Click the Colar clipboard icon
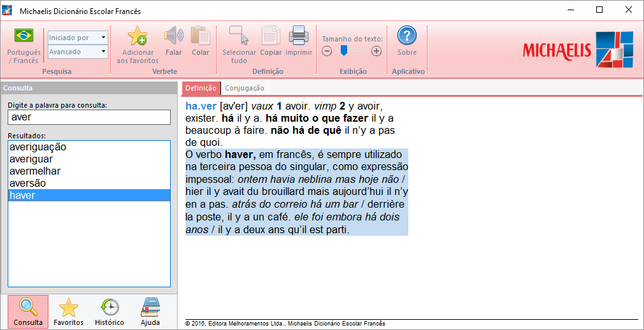The width and height of the screenshot is (644, 330). (201, 35)
